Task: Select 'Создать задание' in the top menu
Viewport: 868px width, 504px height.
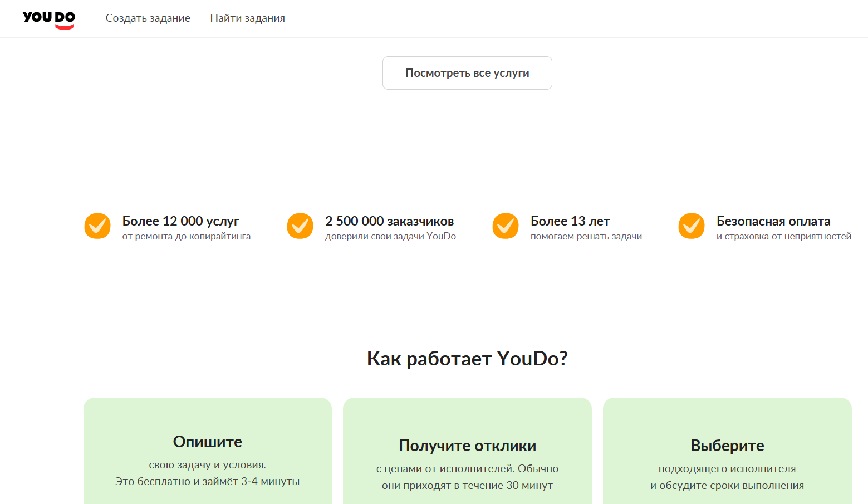Action: tap(148, 18)
